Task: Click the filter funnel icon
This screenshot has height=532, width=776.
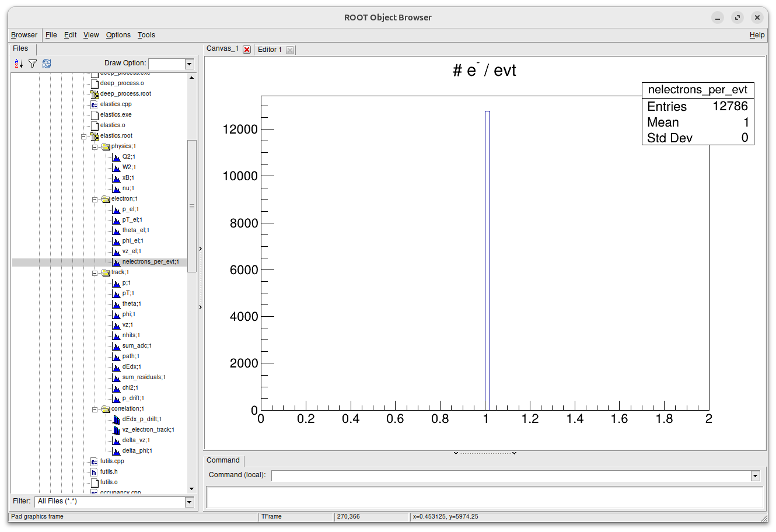Action: [x=33, y=64]
